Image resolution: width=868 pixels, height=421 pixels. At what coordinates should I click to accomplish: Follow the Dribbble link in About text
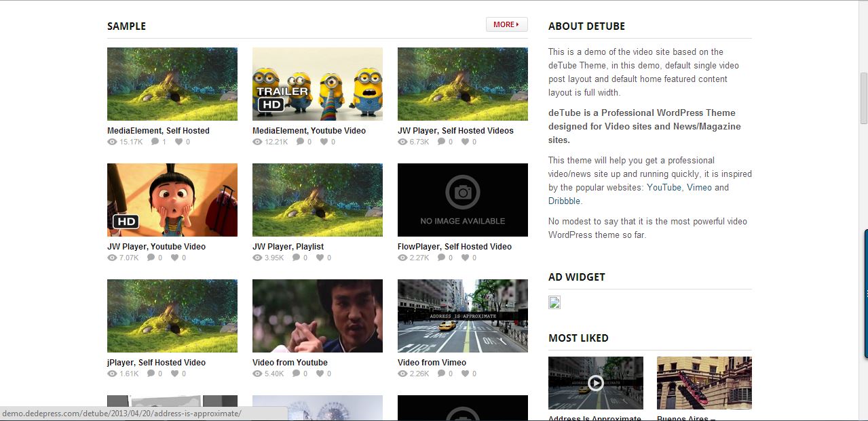coord(565,201)
